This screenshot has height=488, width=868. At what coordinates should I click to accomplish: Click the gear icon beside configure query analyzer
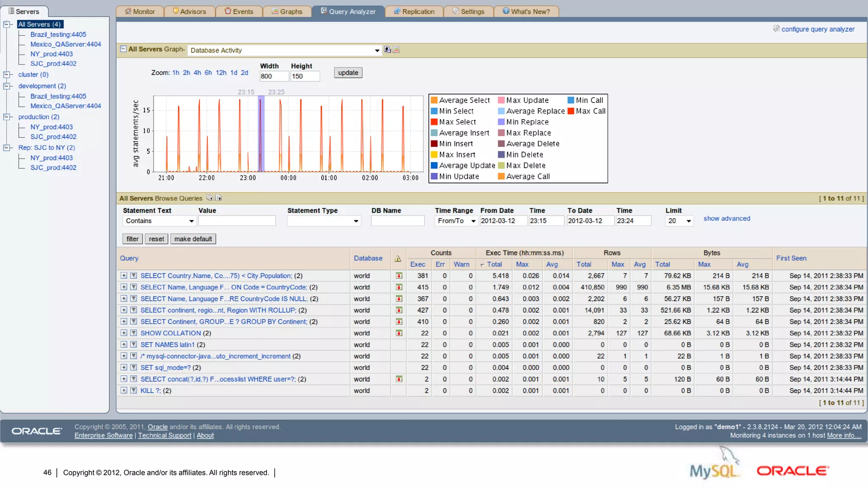pos(776,29)
